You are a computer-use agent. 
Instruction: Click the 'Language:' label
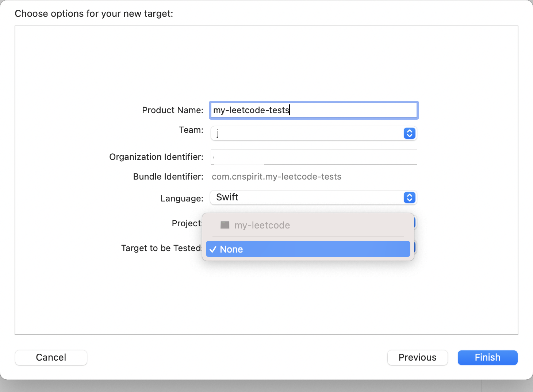[182, 199]
